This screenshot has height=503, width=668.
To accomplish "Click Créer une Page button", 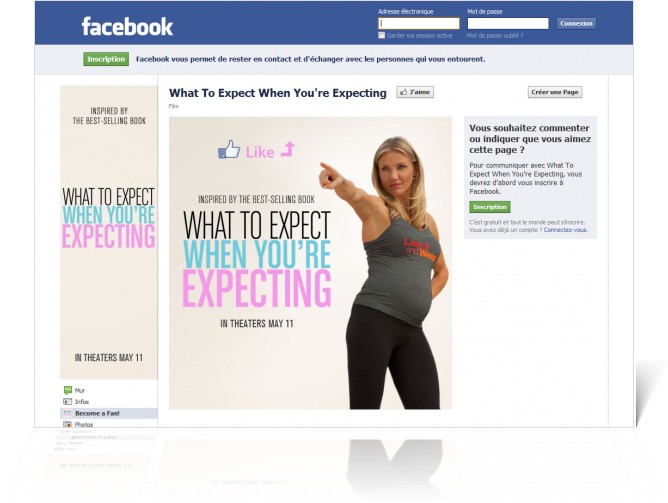I will tap(555, 92).
